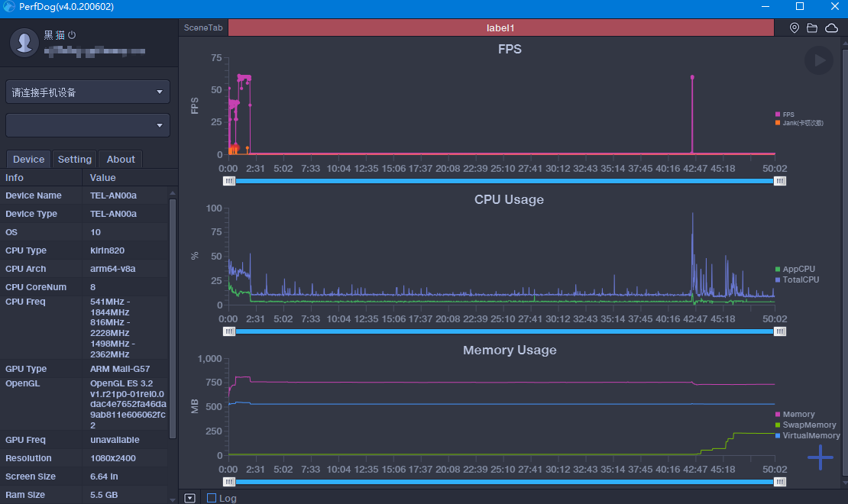Click the location pin icon
Screen dimensions: 848x504
tap(795, 28)
